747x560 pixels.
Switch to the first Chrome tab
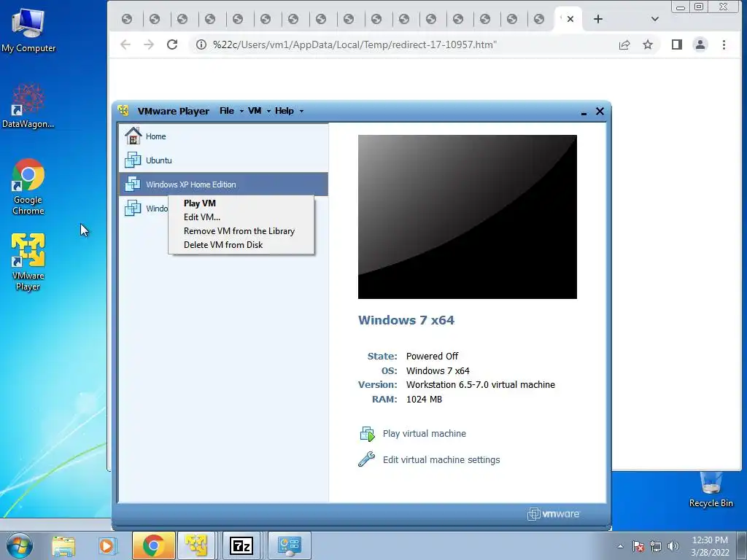[x=127, y=19]
